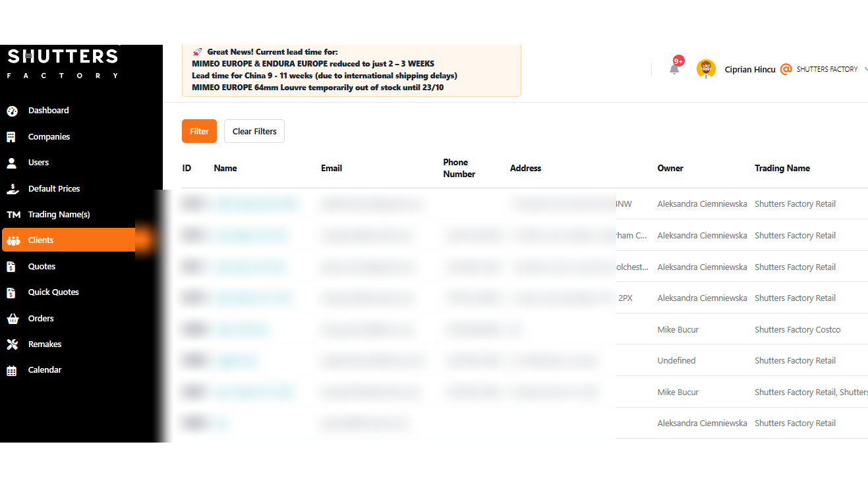
Task: Open the notifications bell
Action: coord(674,68)
